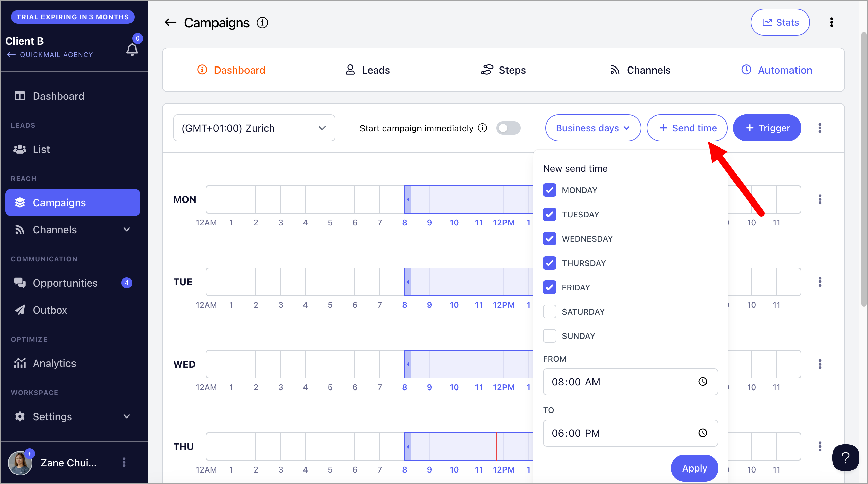This screenshot has width=868, height=484.
Task: Click the Campaigns layers icon in sidebar
Action: [x=20, y=203]
